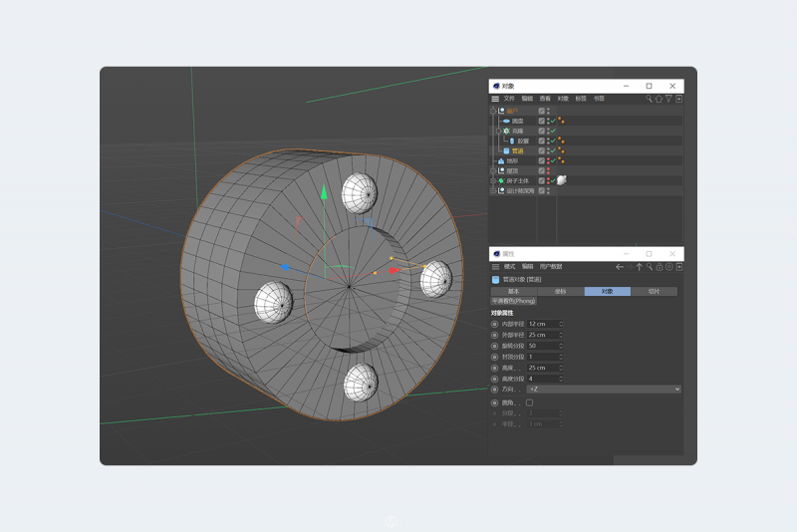Switch to the 切片 tab
This screenshot has height=532, width=797.
[654, 292]
